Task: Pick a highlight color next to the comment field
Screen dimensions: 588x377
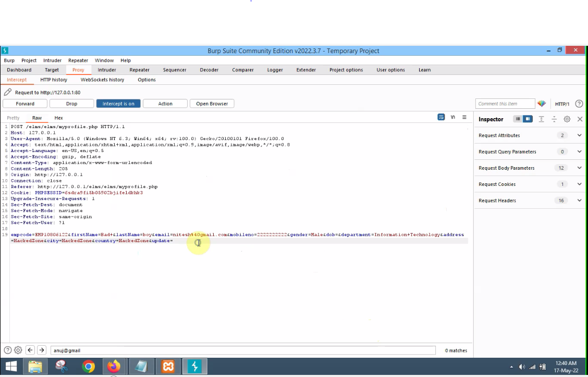Action: tap(542, 104)
